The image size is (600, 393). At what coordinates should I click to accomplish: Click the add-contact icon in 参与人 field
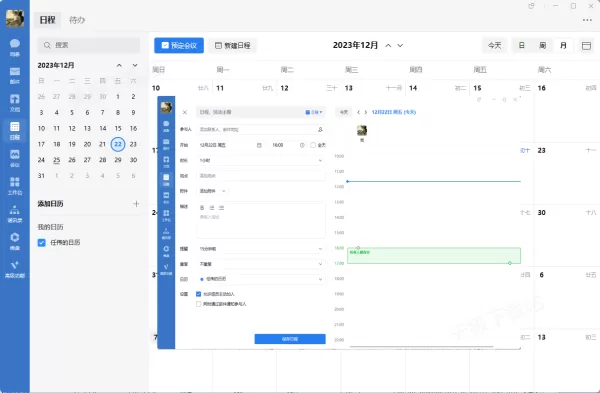coord(320,129)
